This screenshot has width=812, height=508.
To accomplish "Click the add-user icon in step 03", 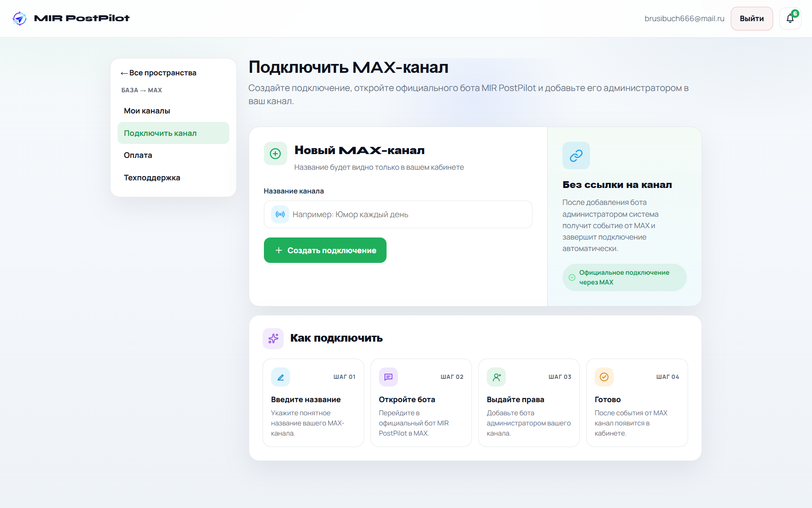I will pos(497,377).
